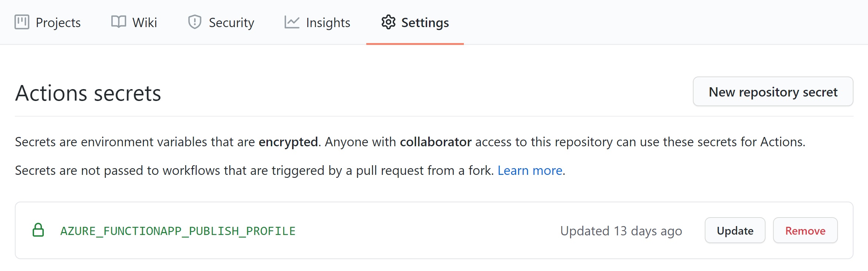The width and height of the screenshot is (868, 271).
Task: Click New repository secret
Action: point(773,92)
